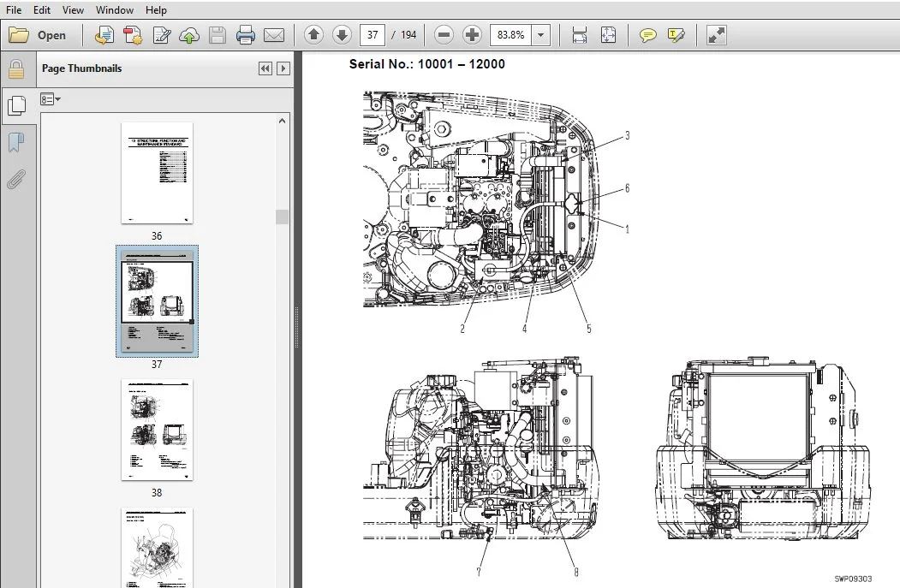The width and height of the screenshot is (900, 588).
Task: Click the 'Serial No.: 10001 – 12000' heading
Action: click(427, 63)
